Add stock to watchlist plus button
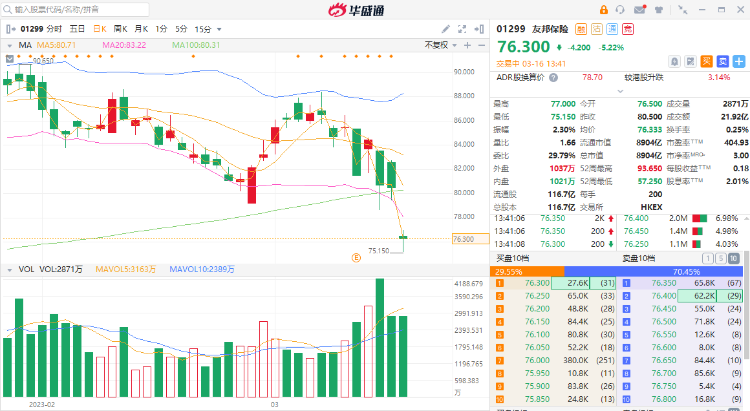750x411 pixels. (x=739, y=61)
